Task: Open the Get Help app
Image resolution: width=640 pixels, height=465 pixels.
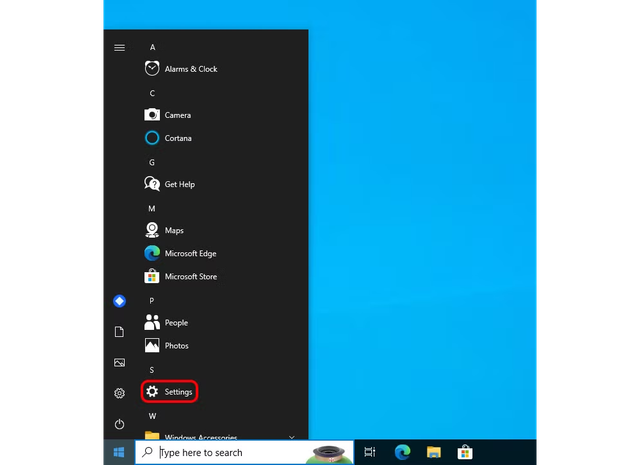Action: coord(179,184)
